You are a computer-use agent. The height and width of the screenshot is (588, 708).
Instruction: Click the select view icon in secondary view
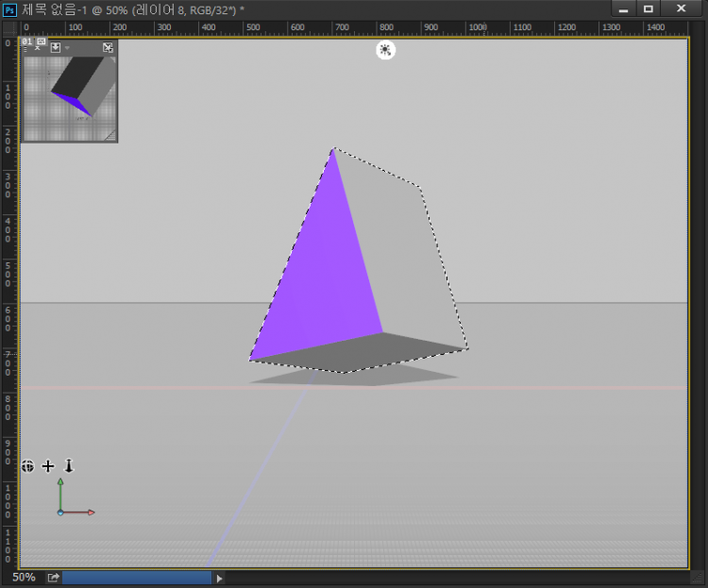tap(56, 47)
